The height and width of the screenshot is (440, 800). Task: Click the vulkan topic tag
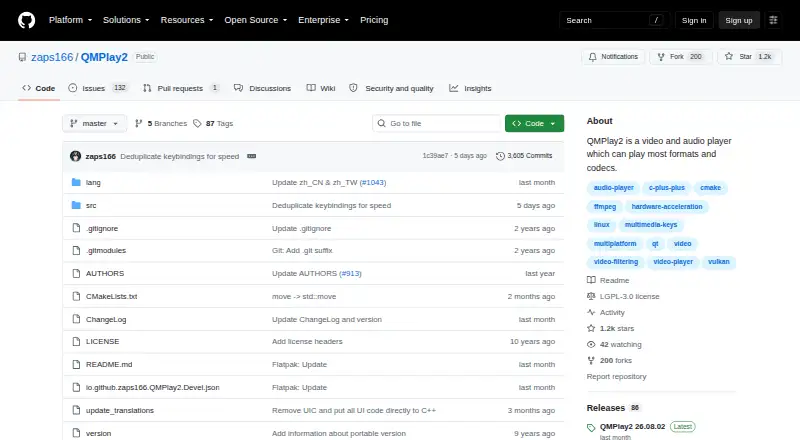coord(718,262)
